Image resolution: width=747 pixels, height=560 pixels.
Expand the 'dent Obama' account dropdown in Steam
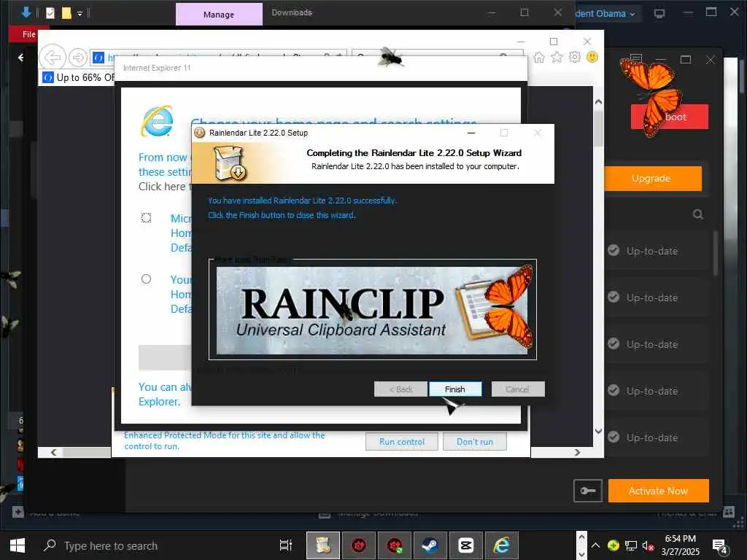click(605, 14)
